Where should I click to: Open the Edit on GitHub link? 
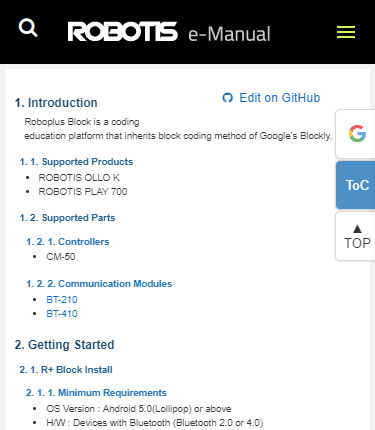(279, 98)
